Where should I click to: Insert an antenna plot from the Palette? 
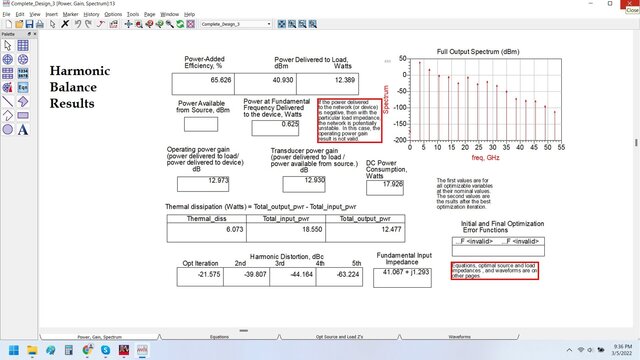tap(7, 87)
